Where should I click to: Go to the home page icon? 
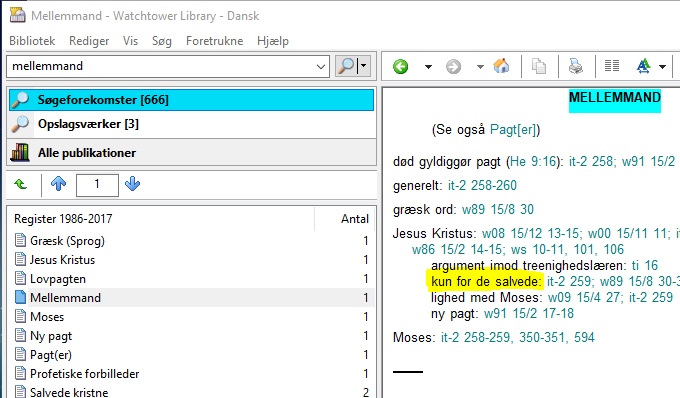(501, 66)
